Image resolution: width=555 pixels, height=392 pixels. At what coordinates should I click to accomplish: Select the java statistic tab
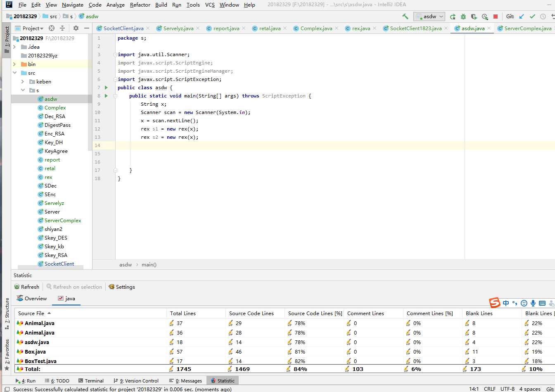pos(66,298)
